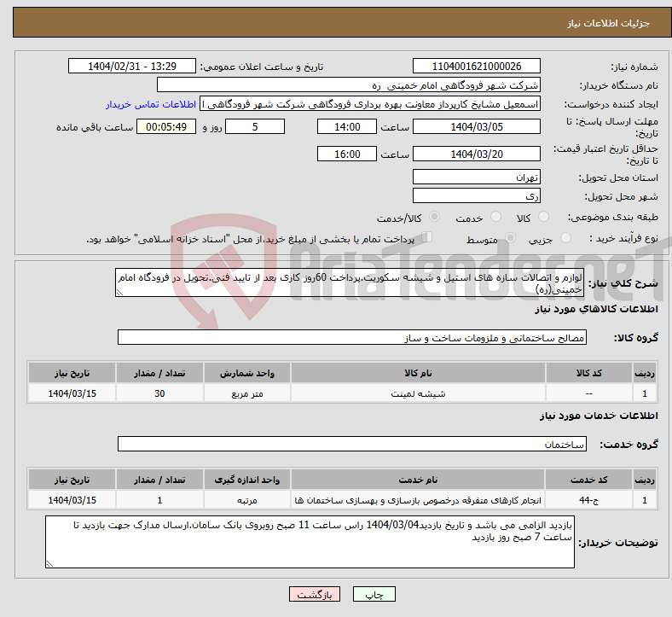Click the validity time field 16:00

347,154
